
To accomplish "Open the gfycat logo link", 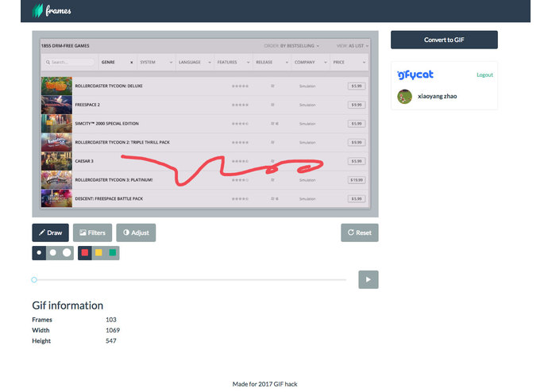I will [415, 75].
